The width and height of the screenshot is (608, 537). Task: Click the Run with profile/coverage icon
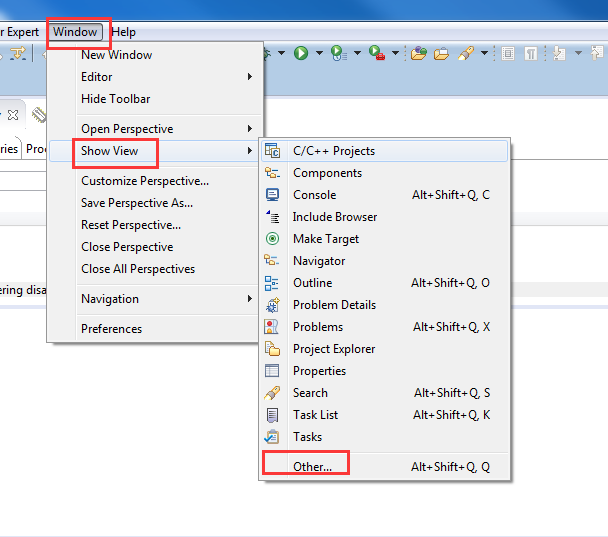point(339,53)
